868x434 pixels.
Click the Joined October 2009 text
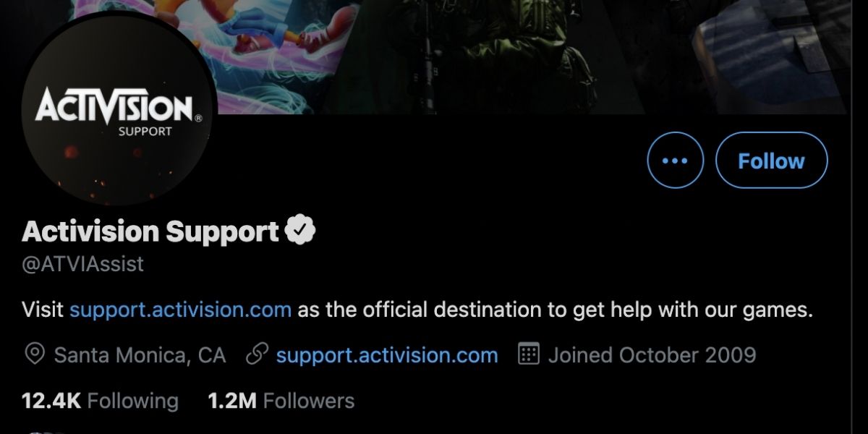tap(652, 355)
